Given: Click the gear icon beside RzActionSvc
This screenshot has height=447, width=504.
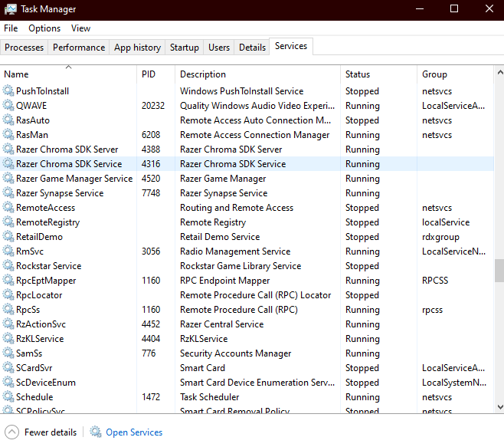Looking at the screenshot, I should click(x=8, y=324).
